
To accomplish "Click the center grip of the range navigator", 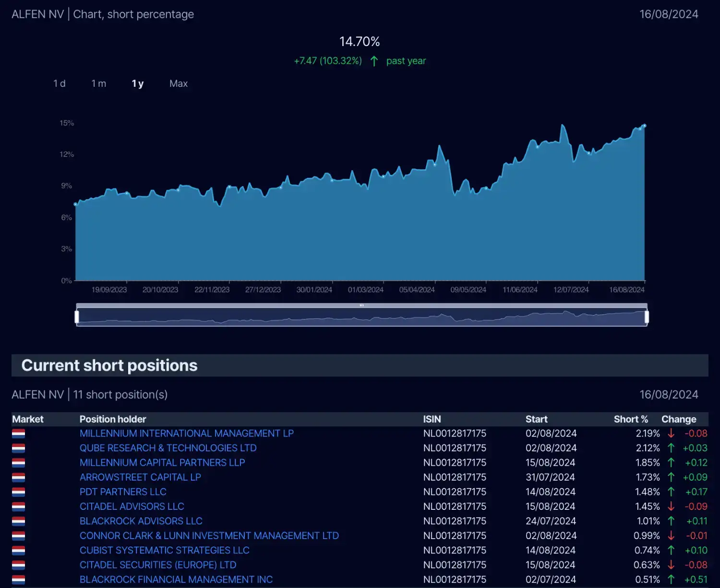I will pos(361,306).
